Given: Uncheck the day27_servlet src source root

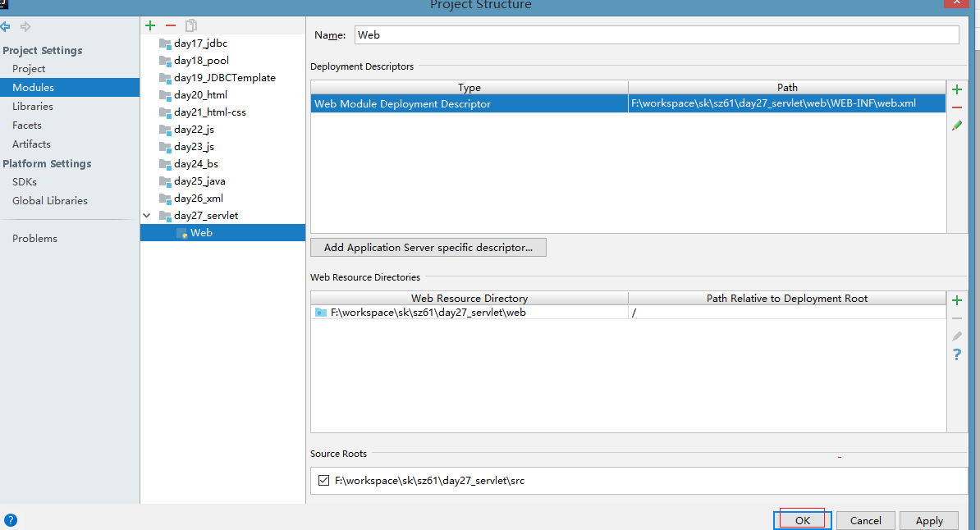Looking at the screenshot, I should (323, 481).
